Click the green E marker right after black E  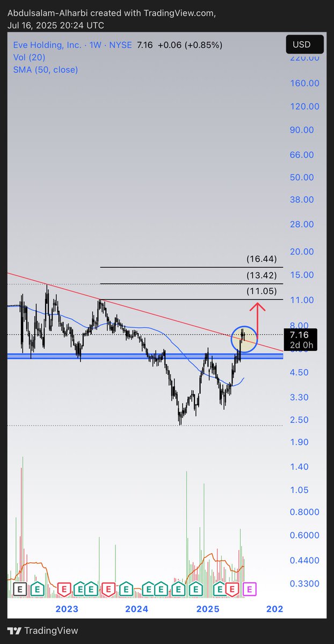click(x=37, y=589)
